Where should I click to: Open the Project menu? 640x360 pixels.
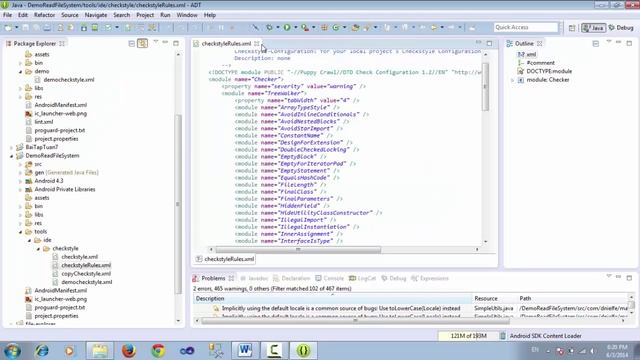pyautogui.click(x=145, y=15)
